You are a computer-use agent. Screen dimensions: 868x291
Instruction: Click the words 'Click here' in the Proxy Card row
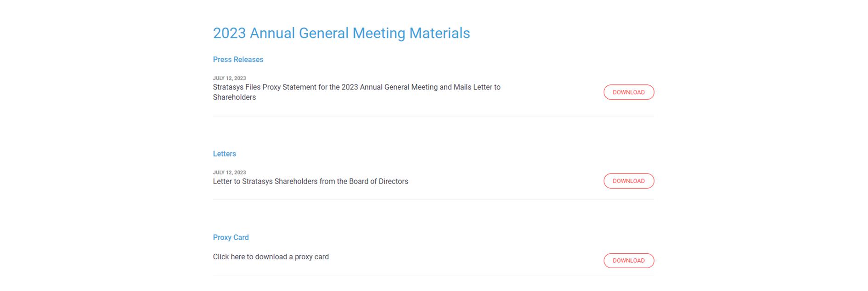229,257
